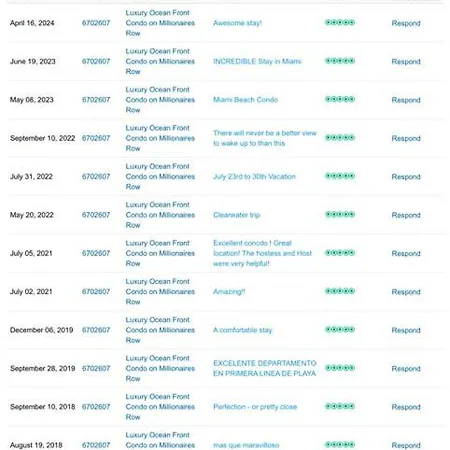Respond to the May 20, 2022 review

406,215
